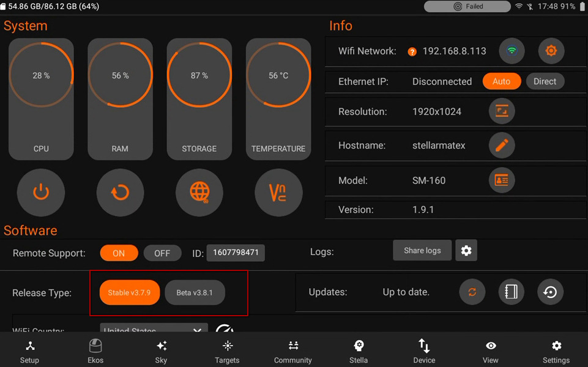Click the TEMPERATURE gauge
588x367 pixels.
pos(278,99)
